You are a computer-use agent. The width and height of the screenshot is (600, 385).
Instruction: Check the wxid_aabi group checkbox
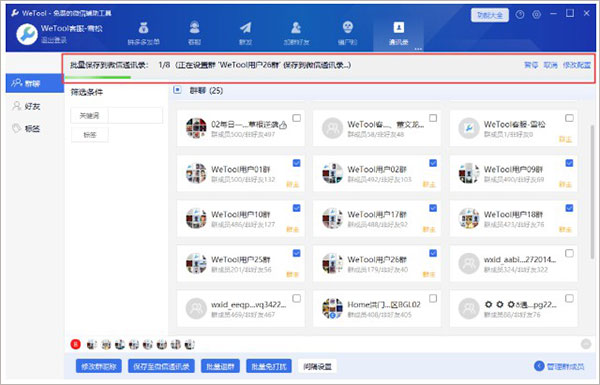(569, 253)
